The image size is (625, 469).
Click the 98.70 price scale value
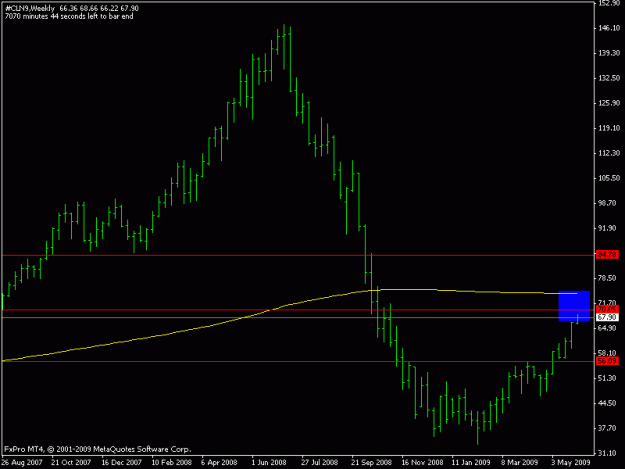coord(609,203)
